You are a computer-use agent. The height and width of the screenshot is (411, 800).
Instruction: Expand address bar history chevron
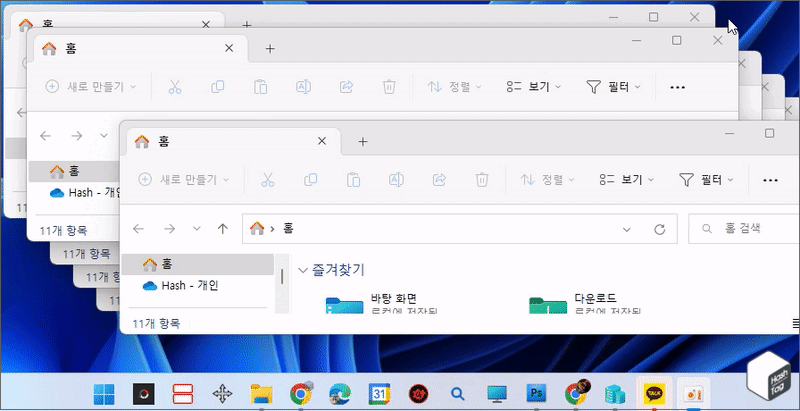[x=627, y=229]
